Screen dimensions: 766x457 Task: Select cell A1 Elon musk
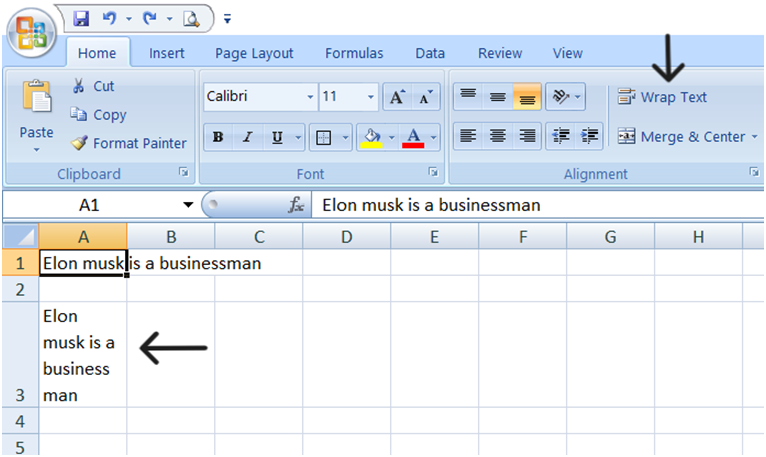pyautogui.click(x=83, y=263)
